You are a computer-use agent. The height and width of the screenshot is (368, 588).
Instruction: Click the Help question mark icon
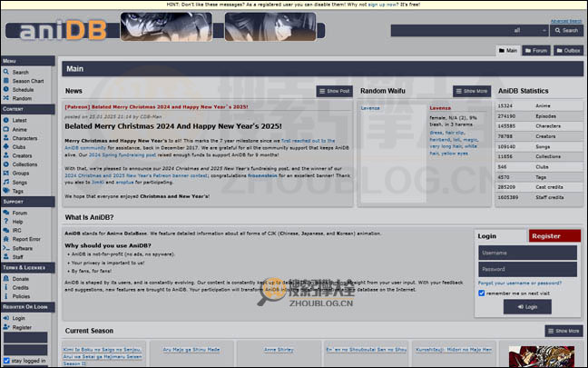pyautogui.click(x=6, y=221)
